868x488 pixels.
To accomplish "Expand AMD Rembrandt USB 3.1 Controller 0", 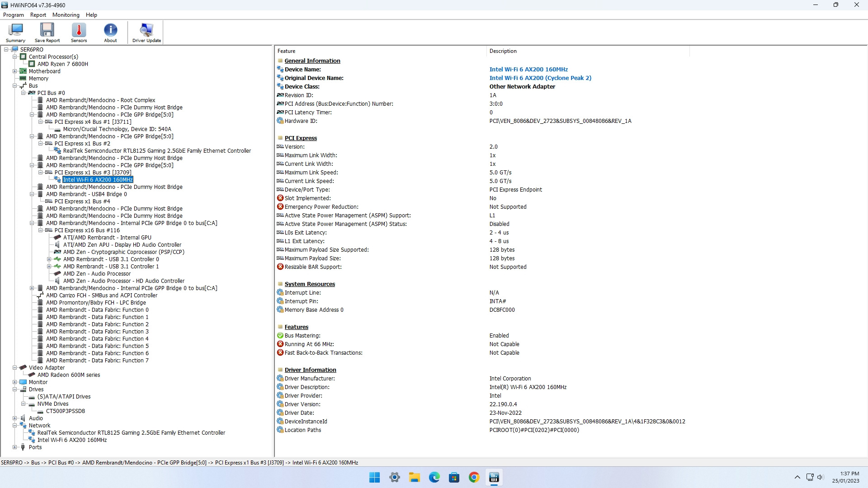I will tap(49, 259).
